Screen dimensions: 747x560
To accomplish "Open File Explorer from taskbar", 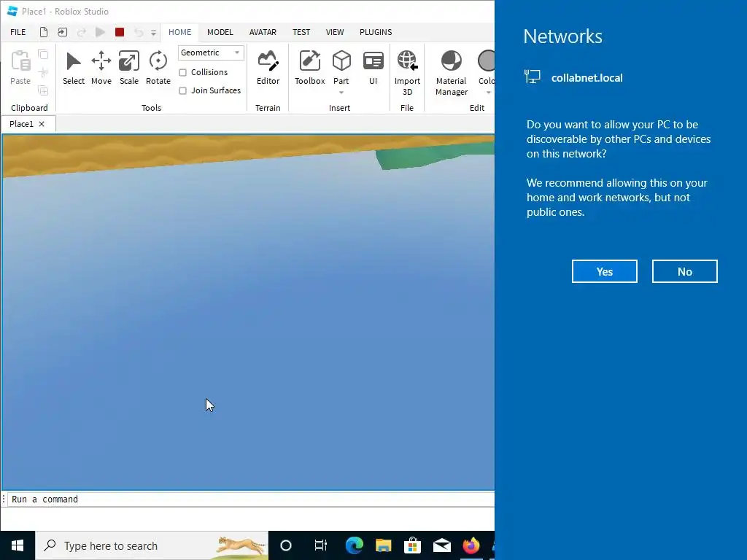I will (384, 545).
